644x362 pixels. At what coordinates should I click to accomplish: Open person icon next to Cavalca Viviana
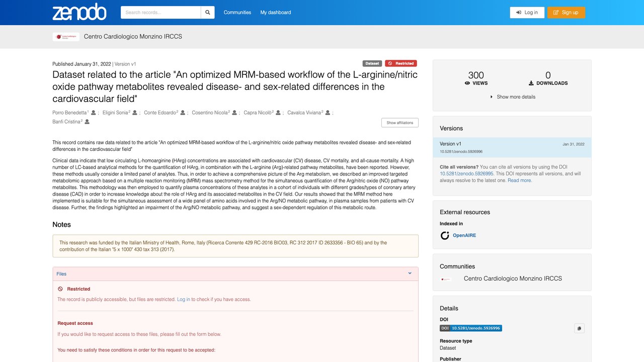pos(328,113)
